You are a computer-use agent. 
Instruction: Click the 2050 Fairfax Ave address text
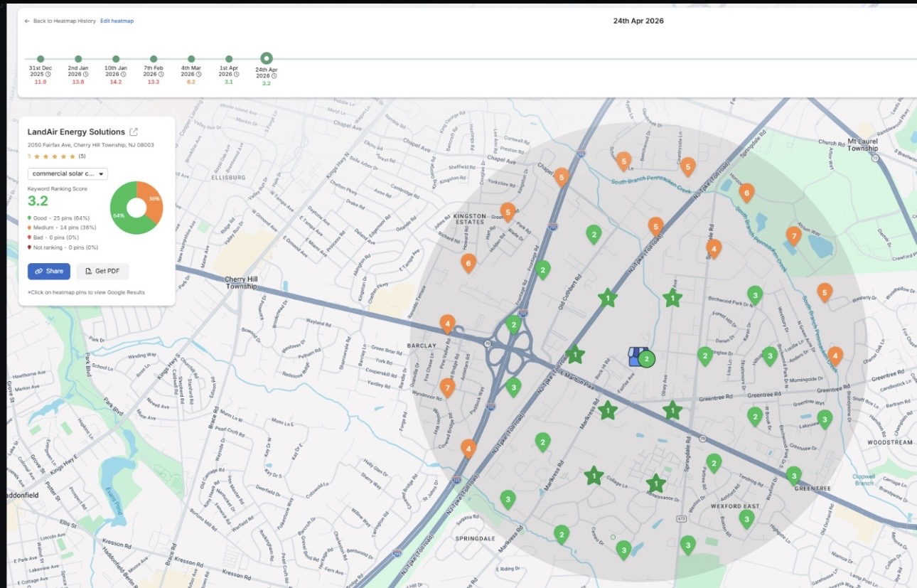point(90,145)
